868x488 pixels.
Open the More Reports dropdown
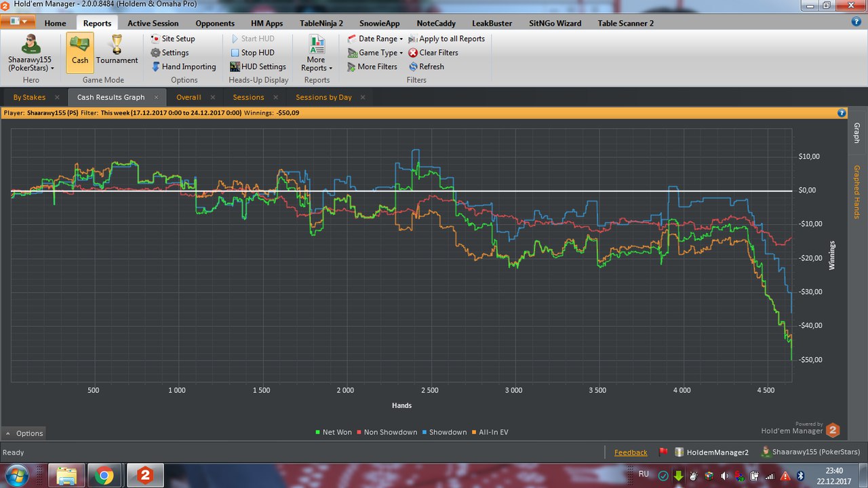pyautogui.click(x=316, y=54)
